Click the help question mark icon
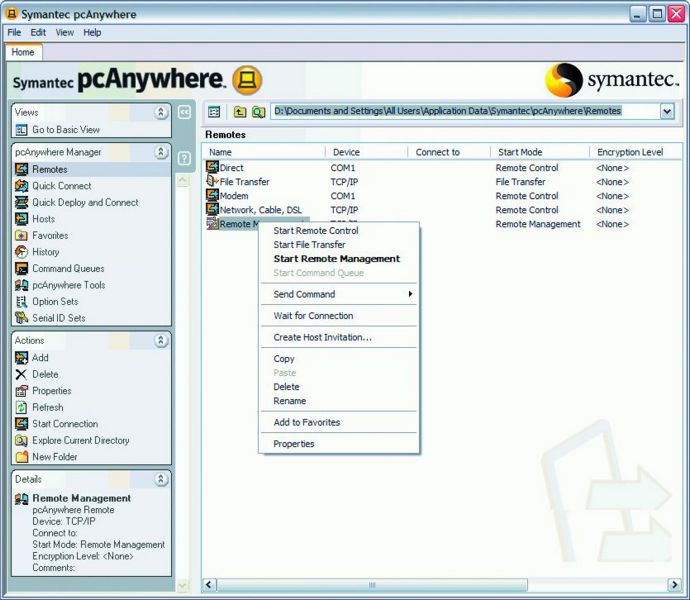 pyautogui.click(x=184, y=158)
